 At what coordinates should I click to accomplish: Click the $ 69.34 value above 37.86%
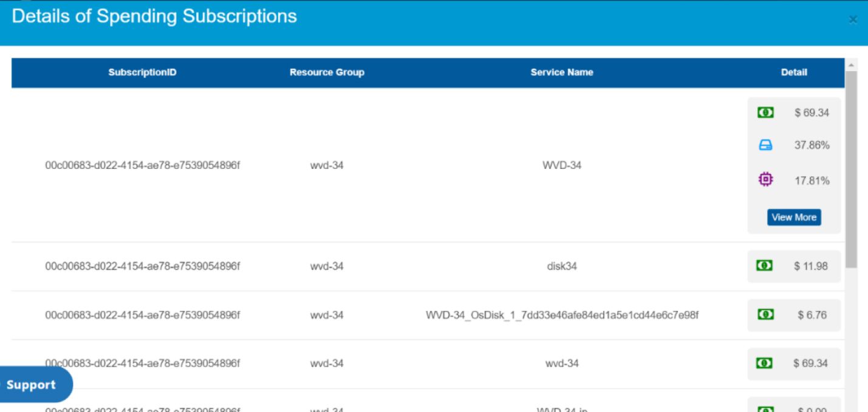coord(812,113)
